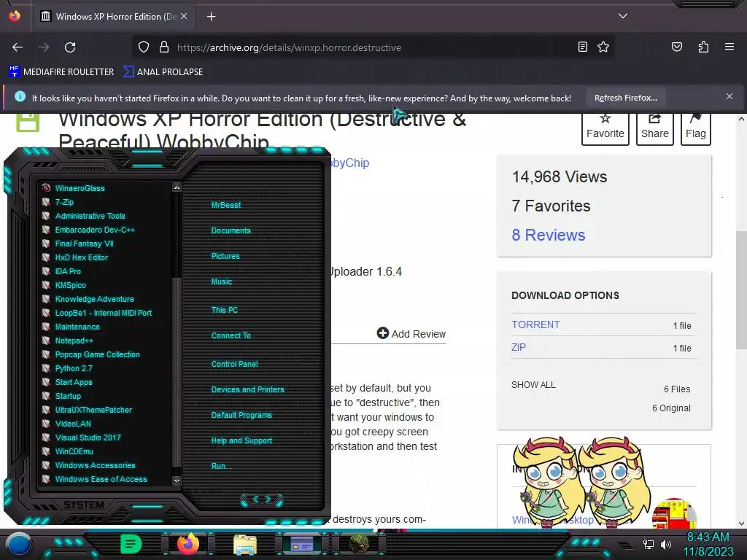Open Notepad++ start menu entry
Image resolution: width=747 pixels, height=560 pixels.
[x=74, y=341]
